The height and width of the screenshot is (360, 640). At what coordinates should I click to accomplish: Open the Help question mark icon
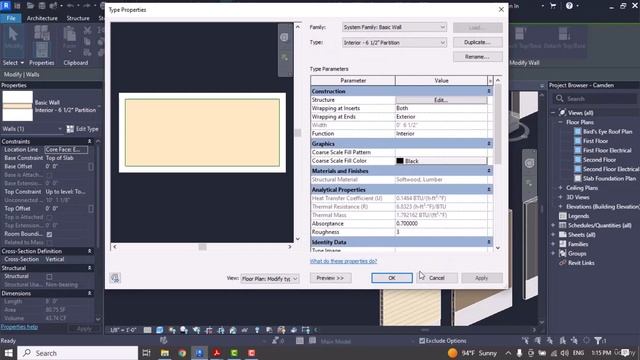tap(569, 6)
